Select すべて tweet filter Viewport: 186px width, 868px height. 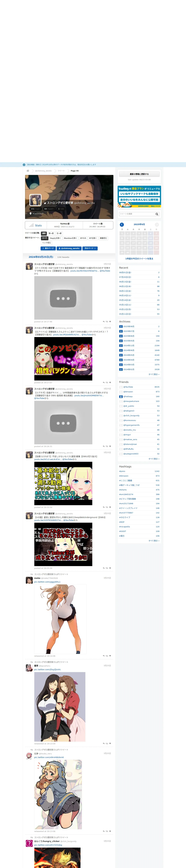[x=45, y=238]
